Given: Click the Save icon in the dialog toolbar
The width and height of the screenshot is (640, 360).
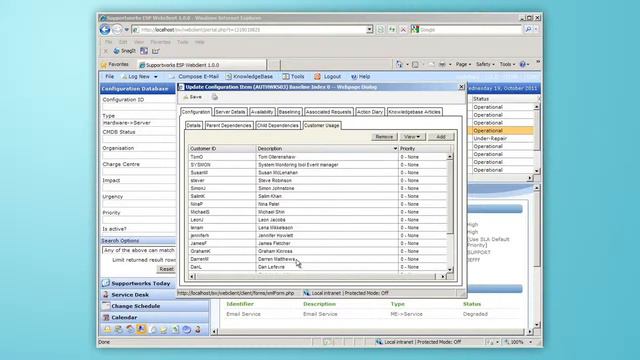Looking at the screenshot, I should click(186, 97).
